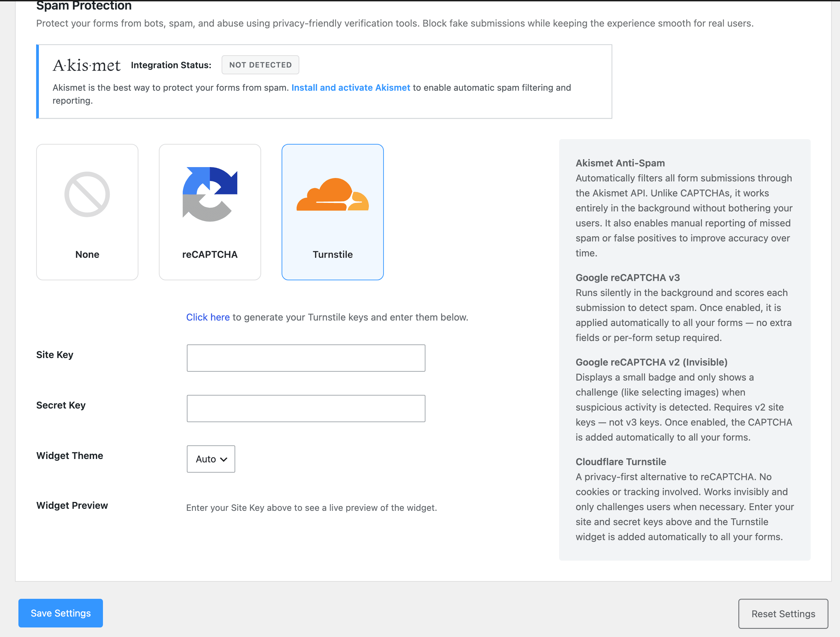Click the Akismet Anti-Spam heading
The width and height of the screenshot is (840, 637).
(620, 163)
